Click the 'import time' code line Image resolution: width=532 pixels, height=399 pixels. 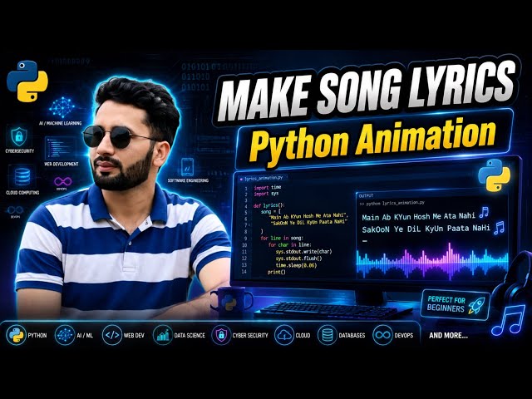(x=268, y=187)
